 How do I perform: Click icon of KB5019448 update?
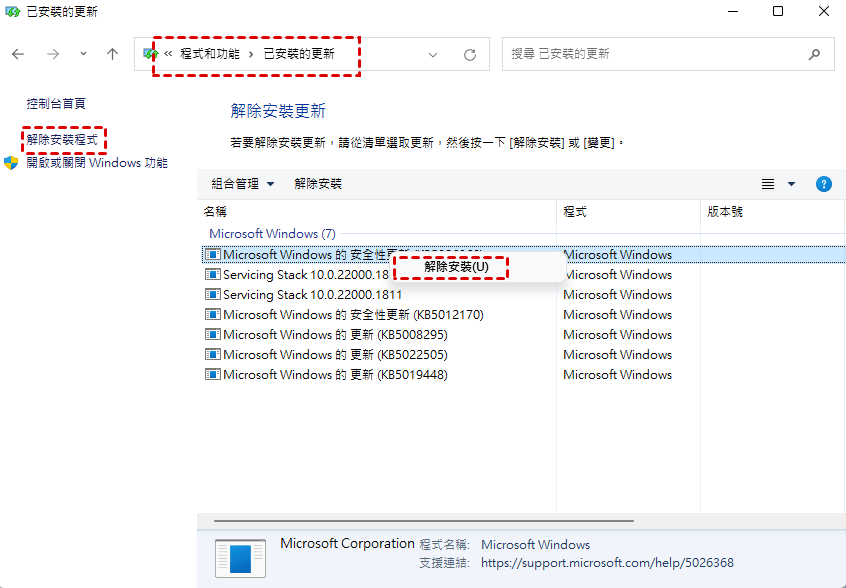pyautogui.click(x=213, y=374)
